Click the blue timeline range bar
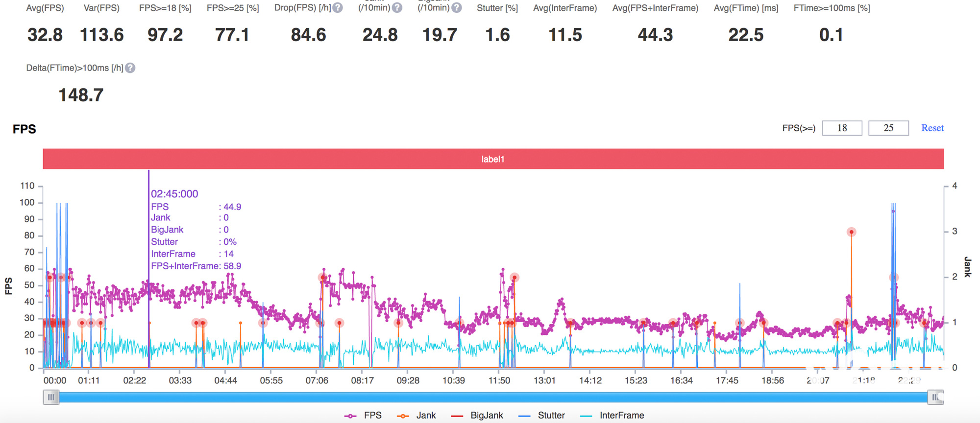Image resolution: width=980 pixels, height=423 pixels. pyautogui.click(x=493, y=397)
